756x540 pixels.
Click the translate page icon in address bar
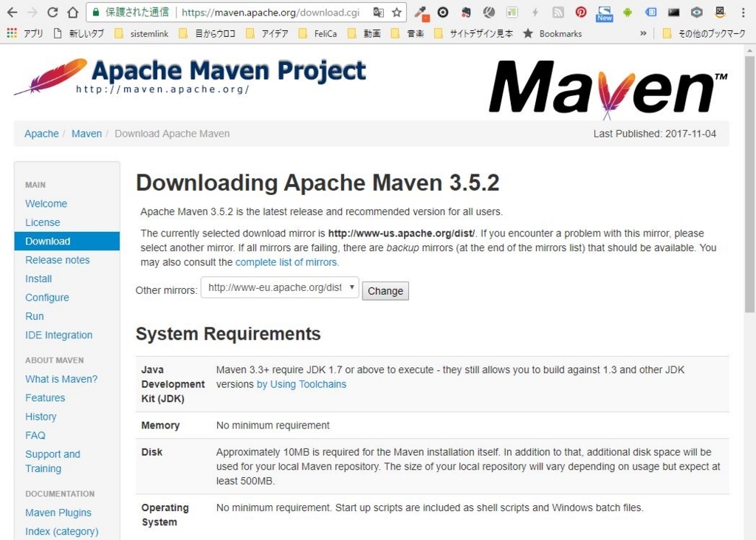point(379,13)
